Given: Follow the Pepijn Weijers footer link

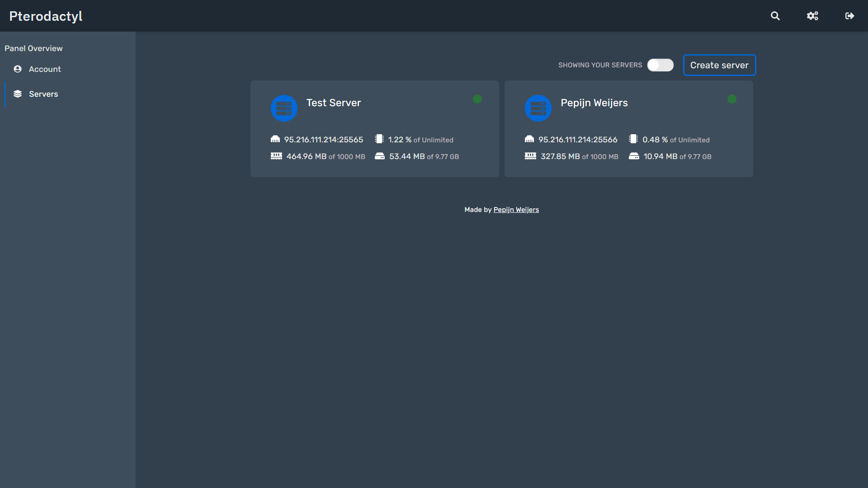Looking at the screenshot, I should [x=516, y=210].
